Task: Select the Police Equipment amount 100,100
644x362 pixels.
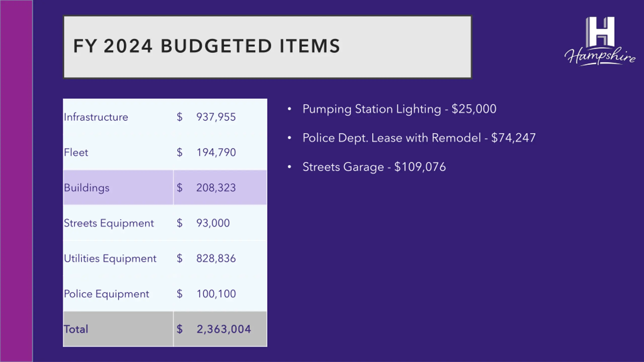Action: tap(216, 294)
